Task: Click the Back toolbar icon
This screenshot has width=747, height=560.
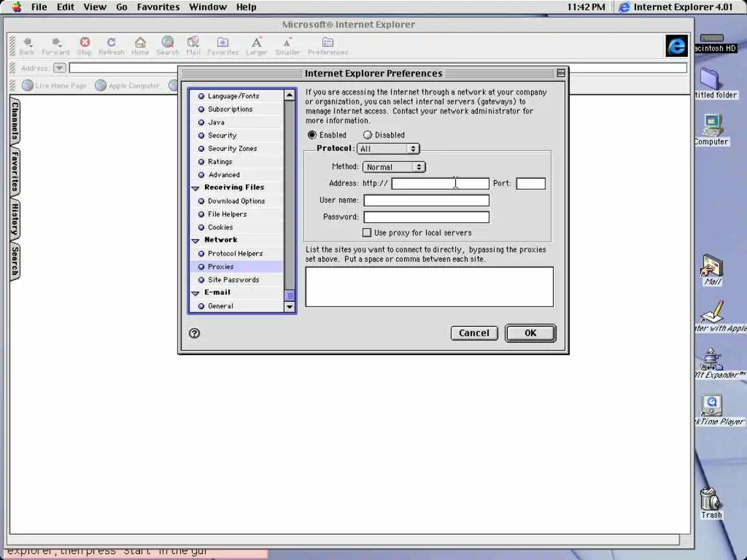Action: [27, 46]
